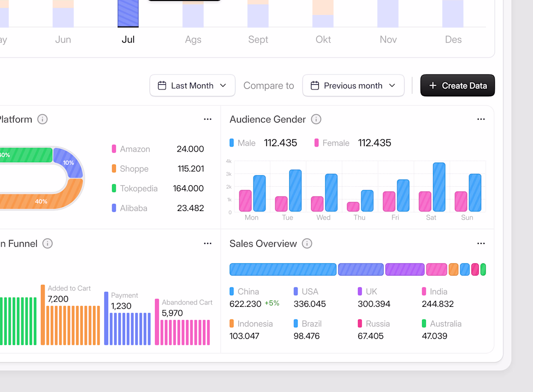Click info icon next to Platform title
Screen dimensions: 533x392
coord(43,120)
